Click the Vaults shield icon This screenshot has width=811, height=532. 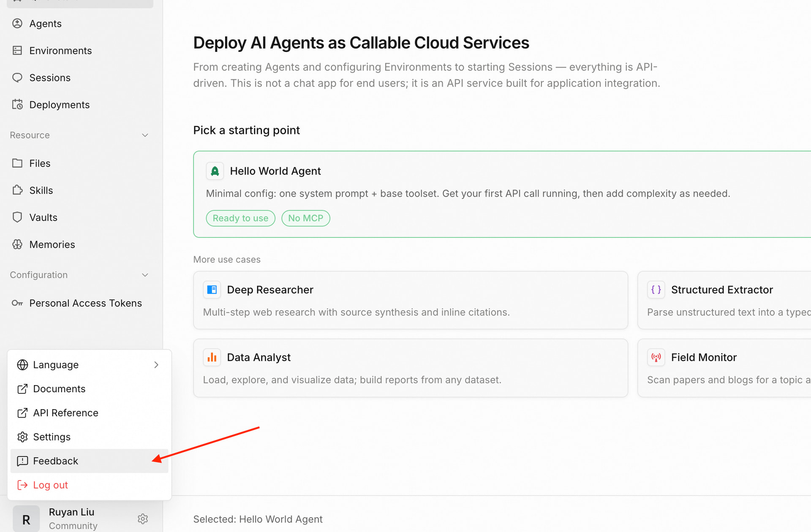(17, 217)
